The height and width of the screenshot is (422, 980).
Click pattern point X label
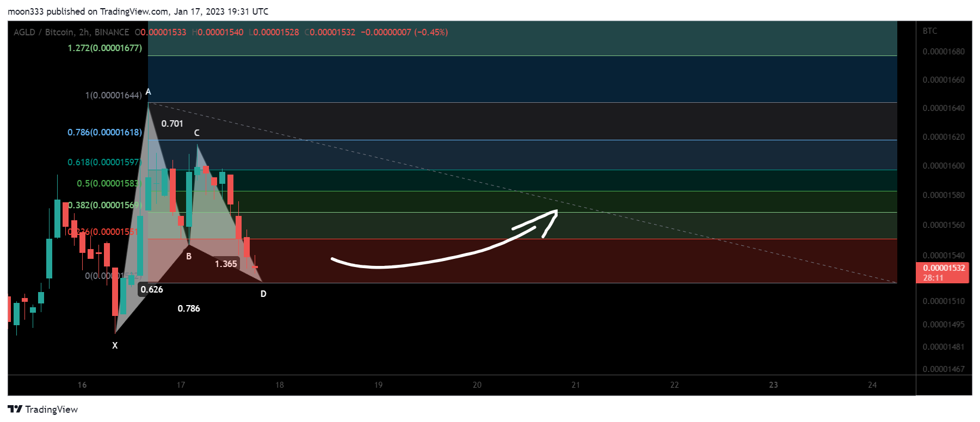coord(115,345)
